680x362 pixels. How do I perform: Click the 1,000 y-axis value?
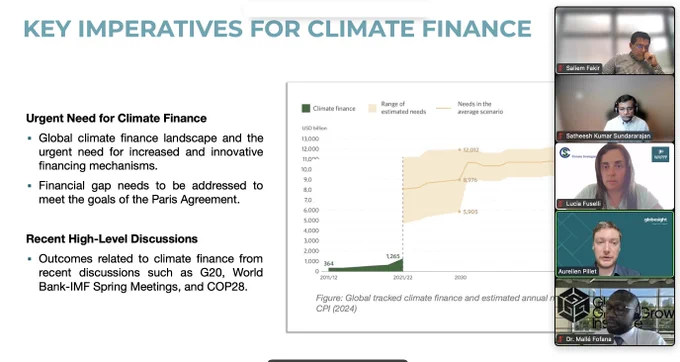[311, 261]
